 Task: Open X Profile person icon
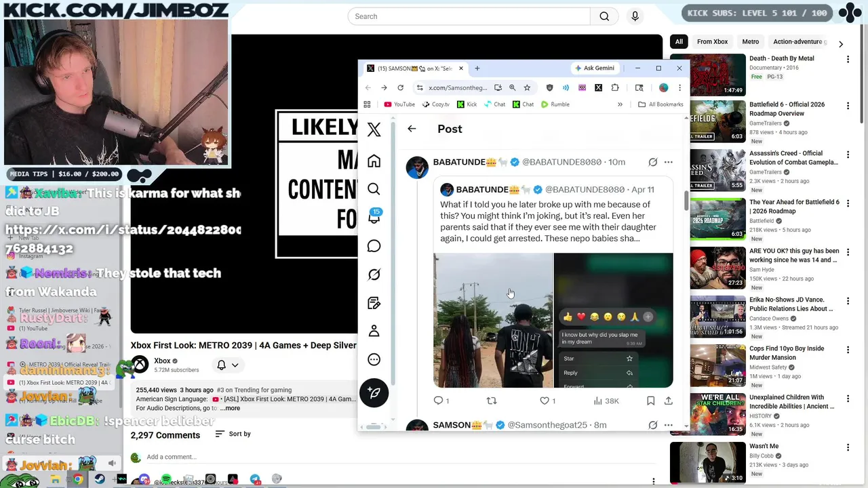(x=374, y=331)
